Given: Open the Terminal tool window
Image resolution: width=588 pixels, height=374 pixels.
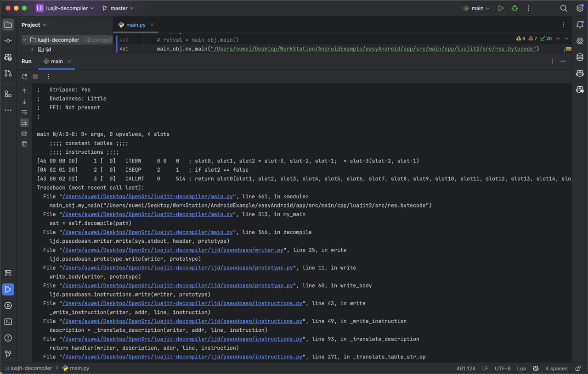Looking at the screenshot, I should pos(8,322).
